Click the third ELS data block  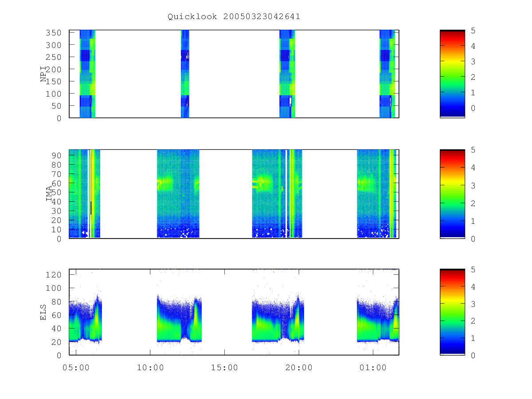click(x=278, y=319)
